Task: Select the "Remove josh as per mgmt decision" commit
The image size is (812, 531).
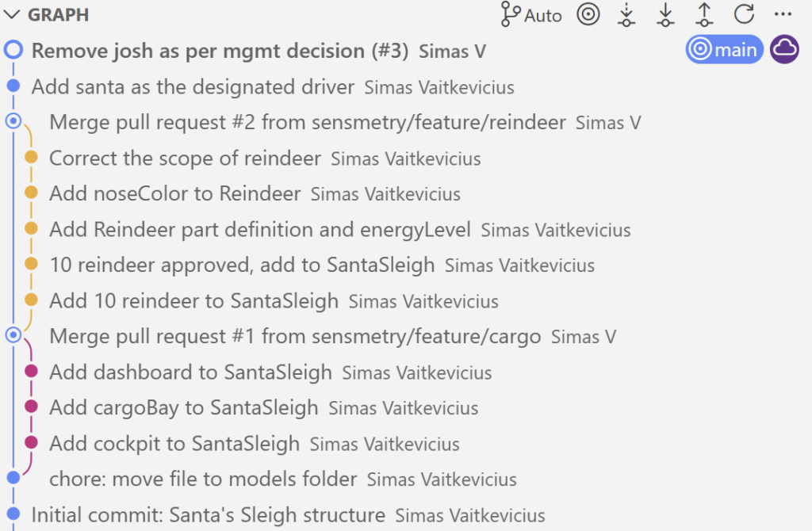Action: pos(220,51)
